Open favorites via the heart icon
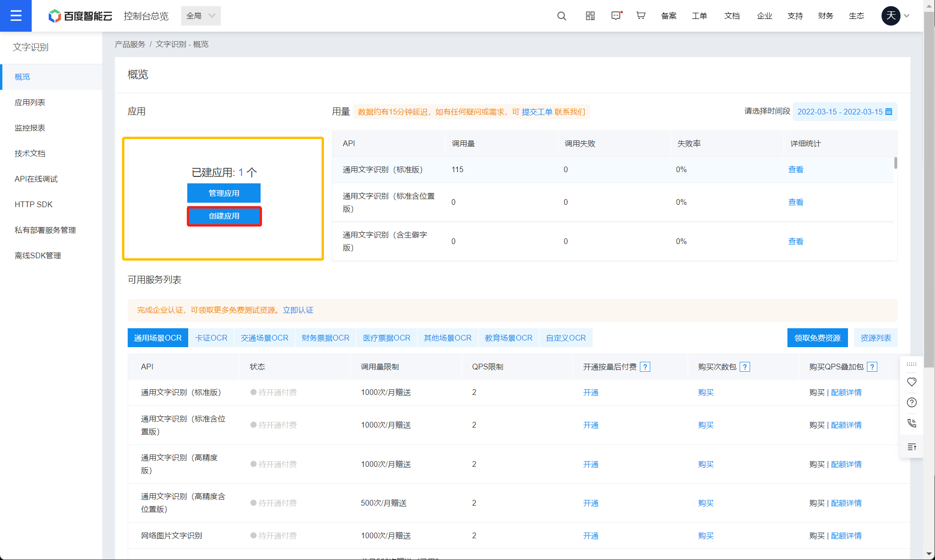The height and width of the screenshot is (560, 935). point(912,382)
